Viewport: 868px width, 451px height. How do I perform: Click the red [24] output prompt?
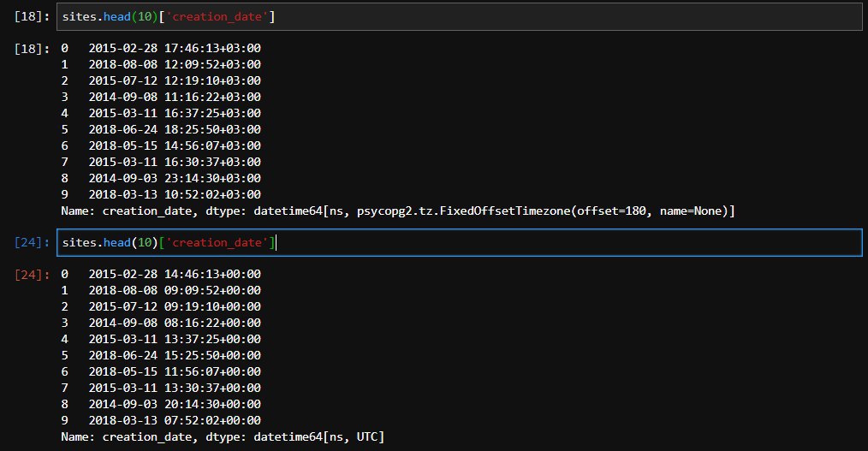tap(33, 274)
